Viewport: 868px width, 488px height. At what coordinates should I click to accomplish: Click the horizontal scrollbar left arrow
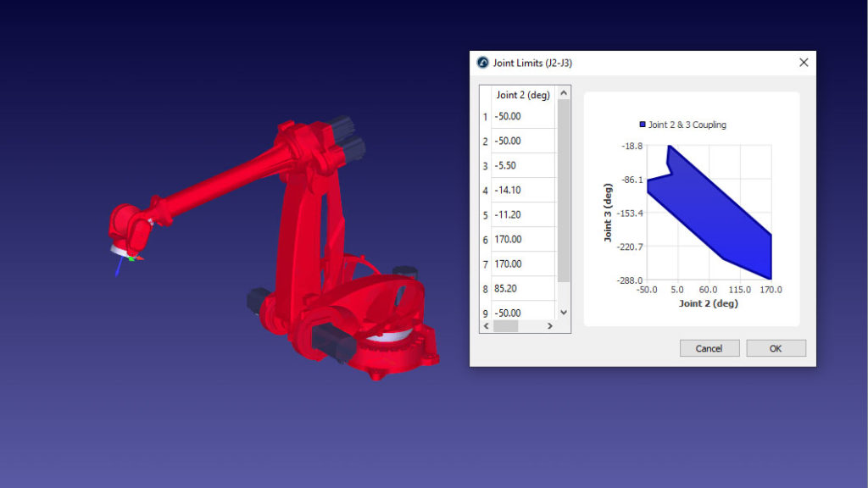(486, 326)
